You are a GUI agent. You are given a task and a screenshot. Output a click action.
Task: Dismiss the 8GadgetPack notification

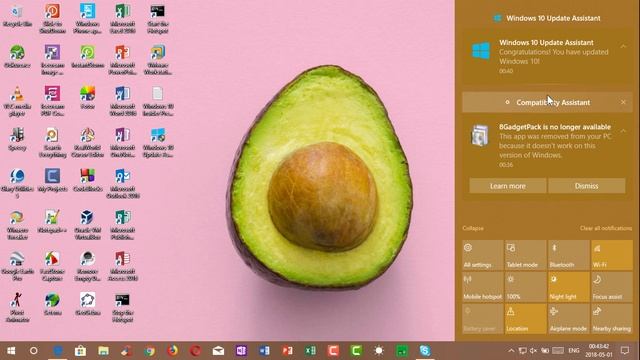pyautogui.click(x=587, y=186)
